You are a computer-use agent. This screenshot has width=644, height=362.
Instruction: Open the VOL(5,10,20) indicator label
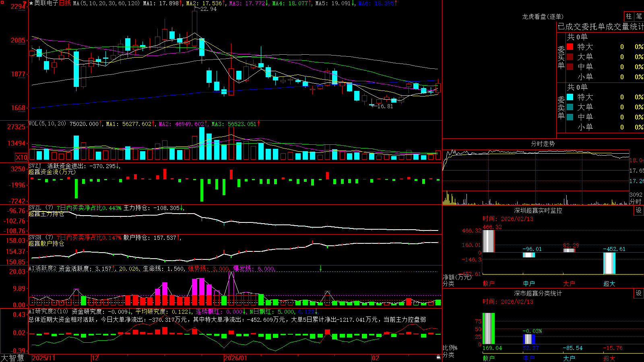coord(47,124)
